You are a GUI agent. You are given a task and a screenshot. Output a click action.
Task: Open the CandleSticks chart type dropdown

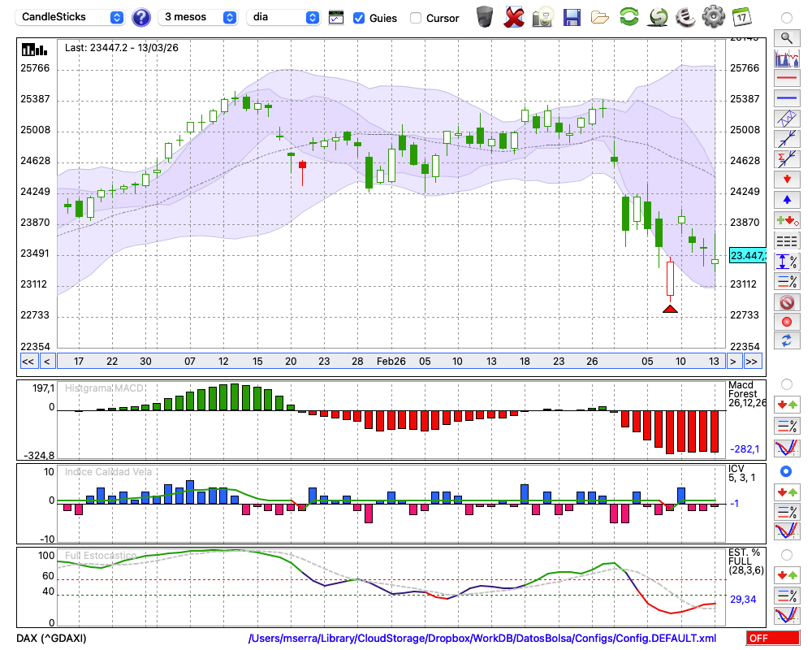71,17
